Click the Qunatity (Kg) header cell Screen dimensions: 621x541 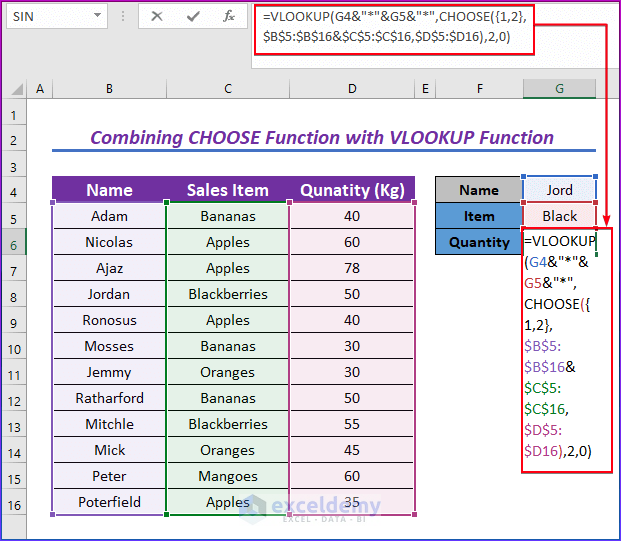(352, 190)
